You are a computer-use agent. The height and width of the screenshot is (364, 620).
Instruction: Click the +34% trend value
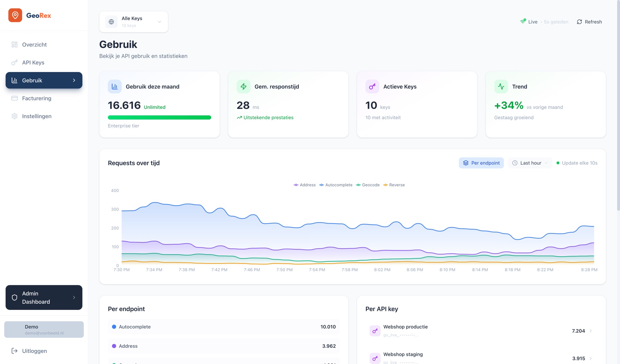509,105
